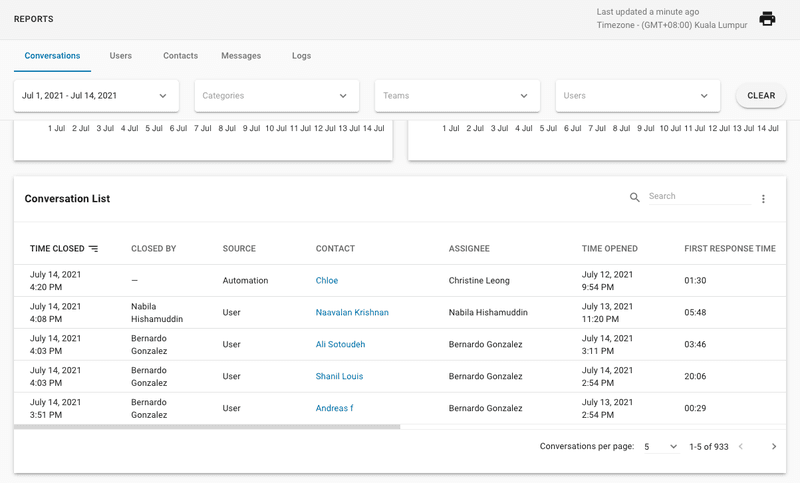Open the three-dot more options menu
The height and width of the screenshot is (483, 800).
click(x=763, y=199)
